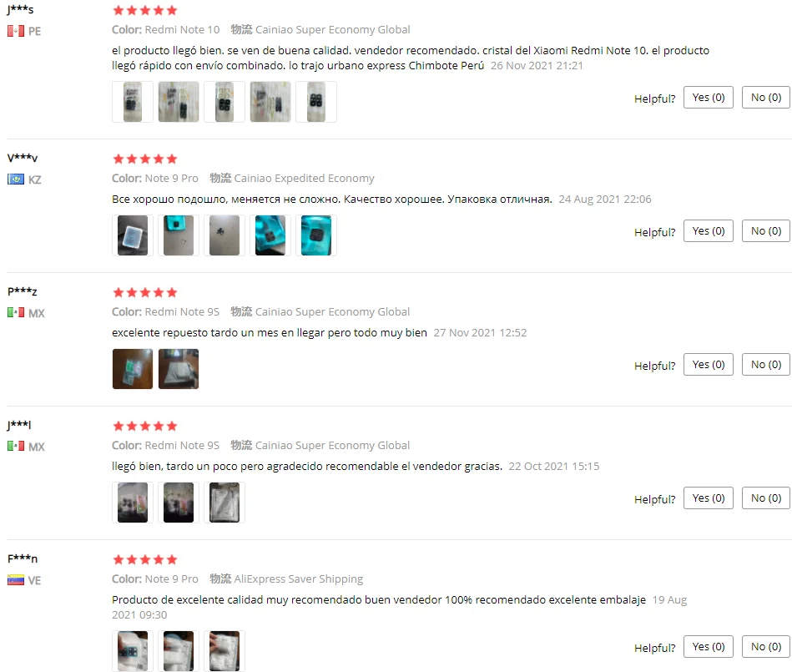Click the Venezuela flag icon beside VE
The width and height of the screenshot is (792, 672).
point(16,580)
